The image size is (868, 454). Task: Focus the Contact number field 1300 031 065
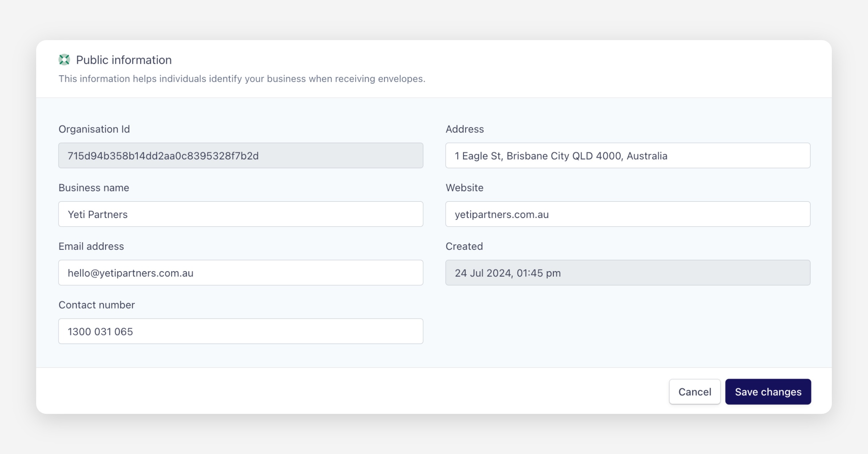241,332
